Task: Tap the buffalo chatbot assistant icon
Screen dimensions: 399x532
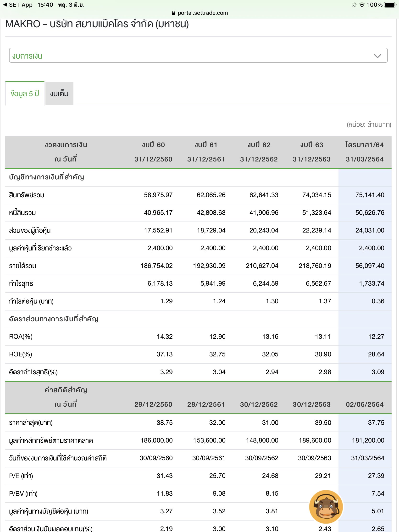Action: [x=326, y=507]
